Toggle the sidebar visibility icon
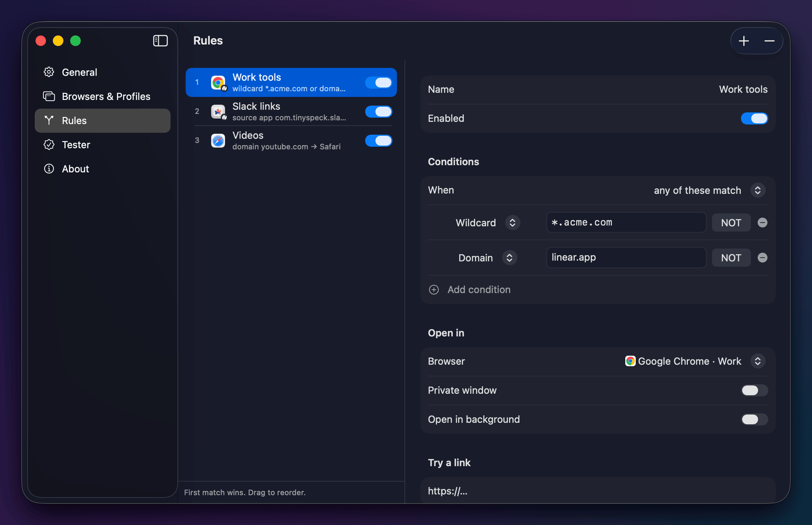The height and width of the screenshot is (525, 812). tap(160, 41)
